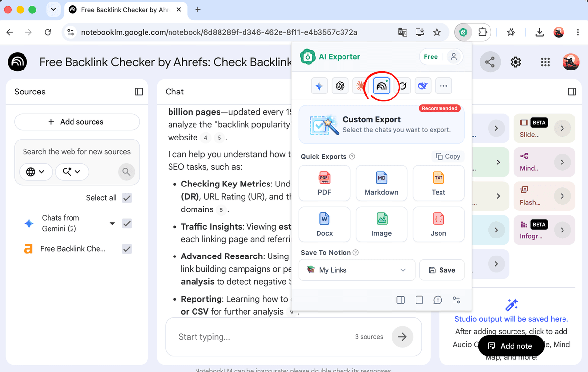Send the chat message arrow button
Image resolution: width=588 pixels, height=372 pixels.
(x=402, y=337)
